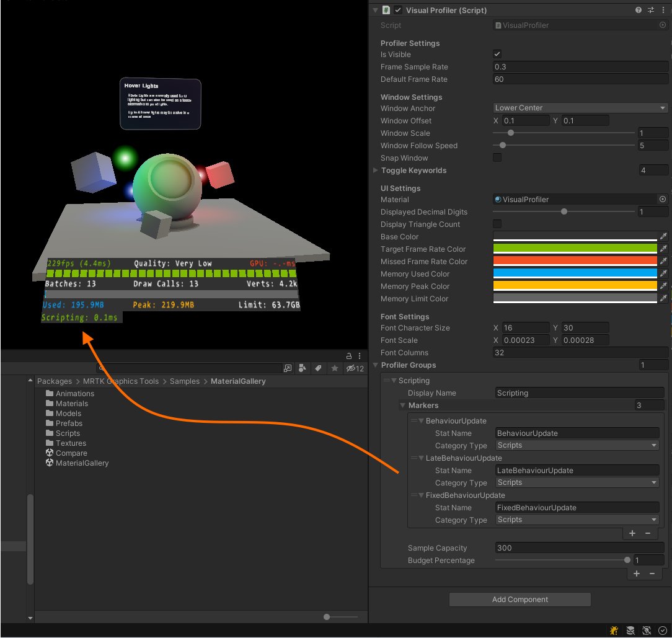The height and width of the screenshot is (638, 672).
Task: Disable the Is Visible checkbox
Action: 497,54
